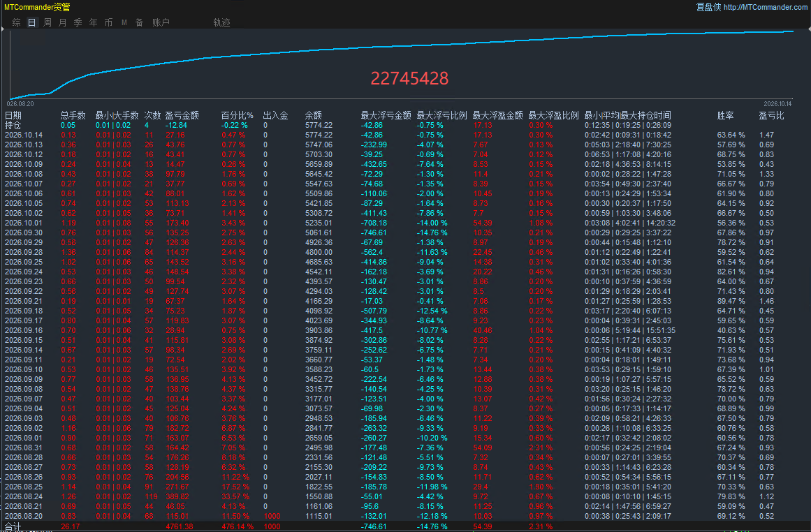Image resolution: width=811 pixels, height=532 pixels.
Task: Click the 476.14 % total percentage cell
Action: [238, 526]
